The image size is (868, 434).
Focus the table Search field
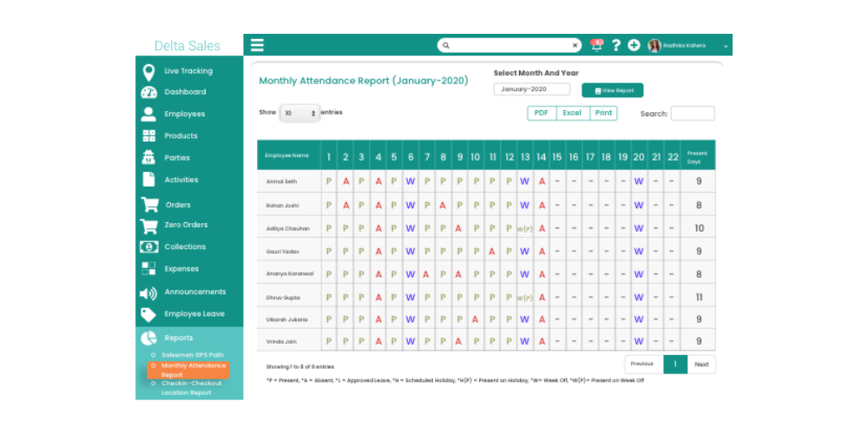pyautogui.click(x=693, y=114)
